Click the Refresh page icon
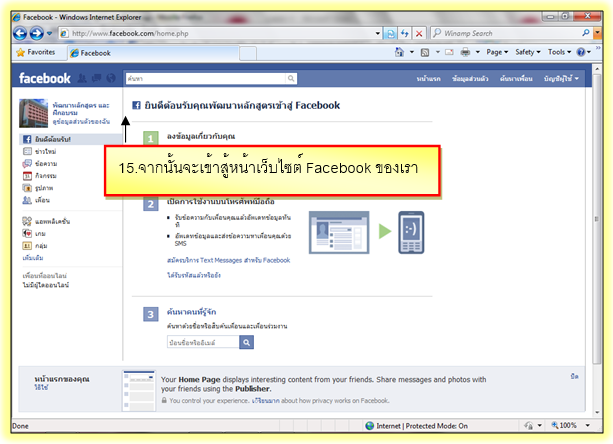Screen dimensions: 613x444 pos(405,34)
